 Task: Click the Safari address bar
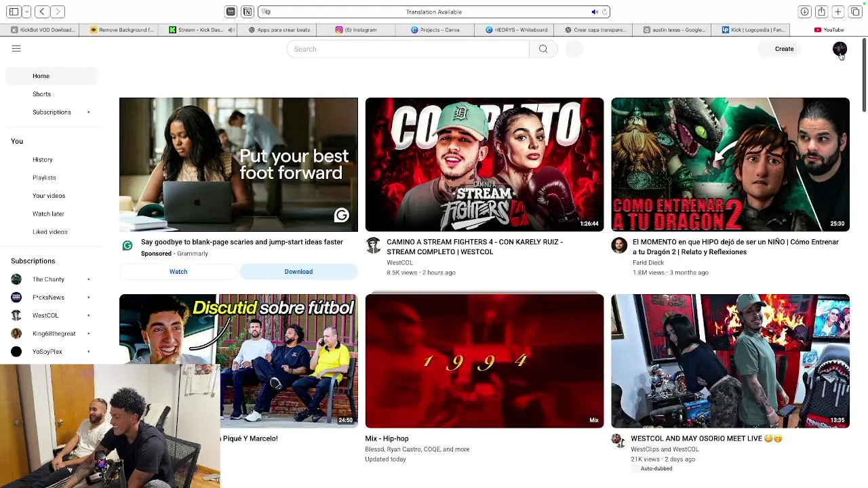point(434,12)
